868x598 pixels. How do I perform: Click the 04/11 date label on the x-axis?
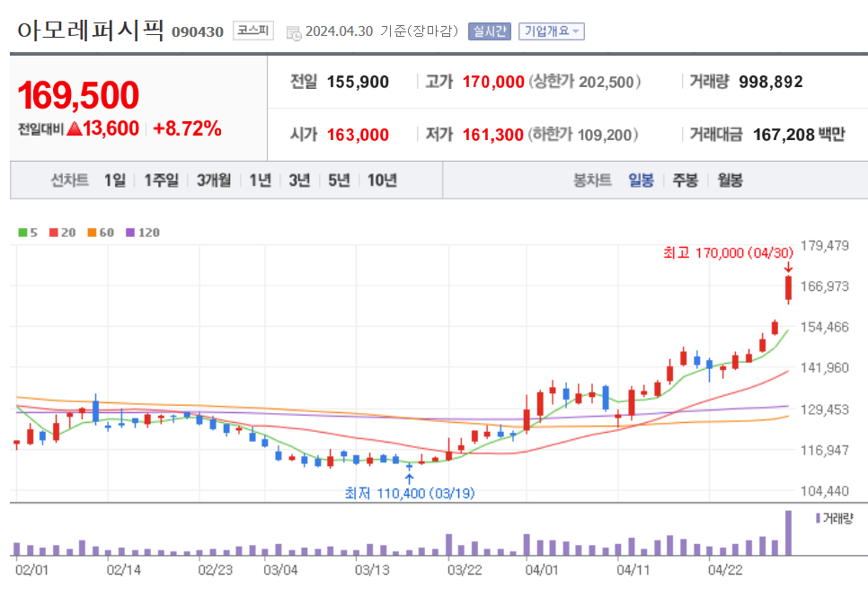(633, 570)
